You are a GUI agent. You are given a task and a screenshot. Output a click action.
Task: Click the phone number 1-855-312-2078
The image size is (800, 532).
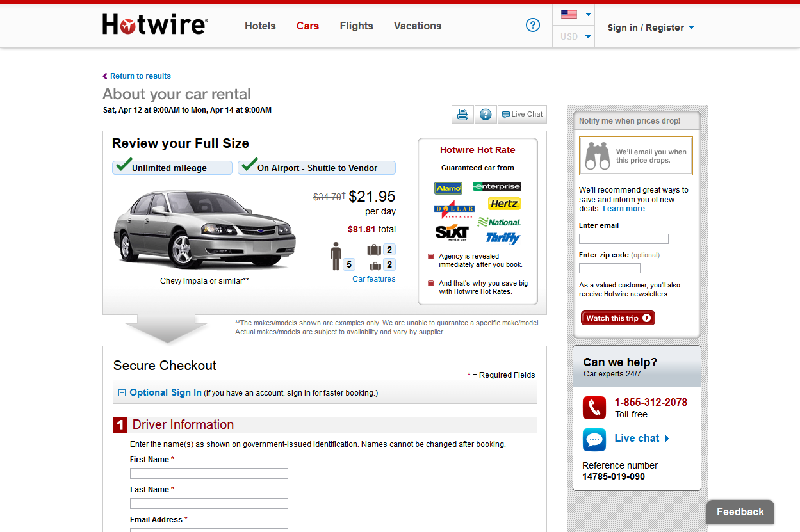tap(651, 402)
